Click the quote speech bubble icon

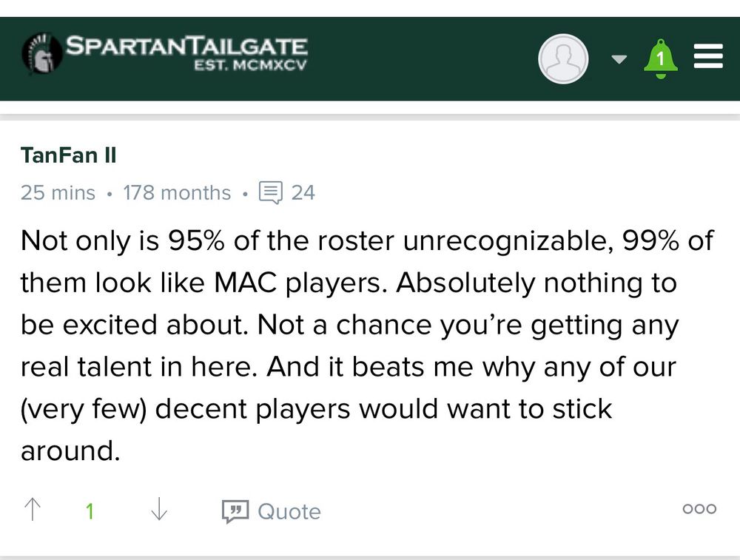235,511
